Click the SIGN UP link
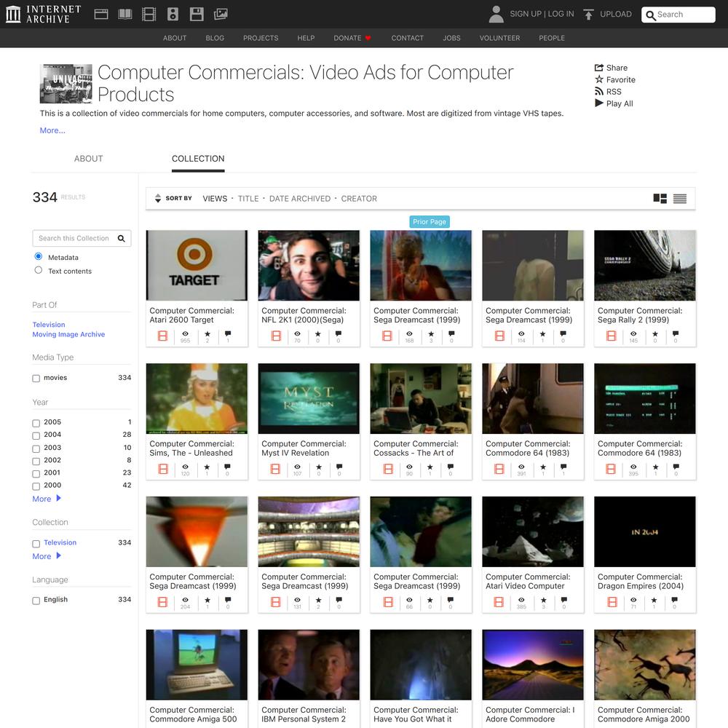728x728 pixels. [526, 14]
